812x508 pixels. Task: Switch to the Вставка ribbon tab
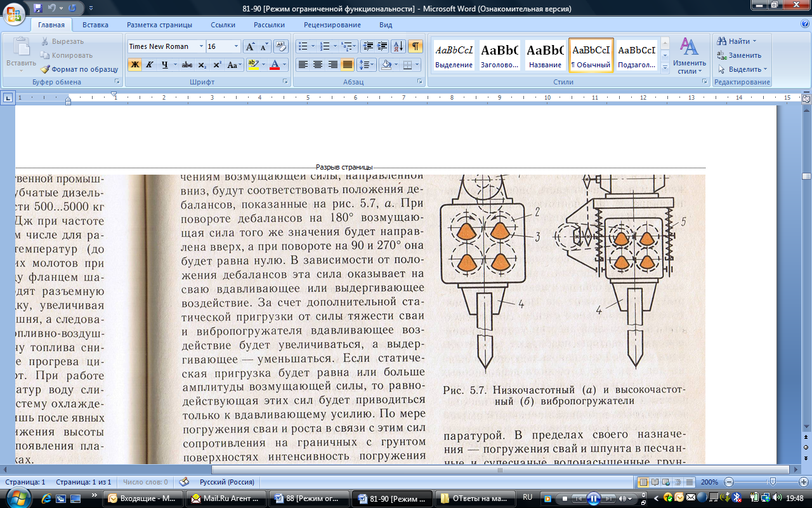pos(95,25)
